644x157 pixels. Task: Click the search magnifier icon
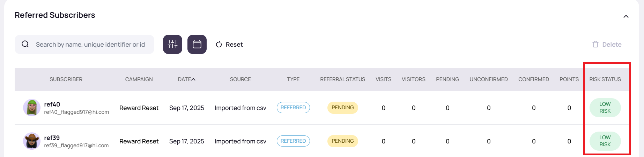tap(25, 44)
